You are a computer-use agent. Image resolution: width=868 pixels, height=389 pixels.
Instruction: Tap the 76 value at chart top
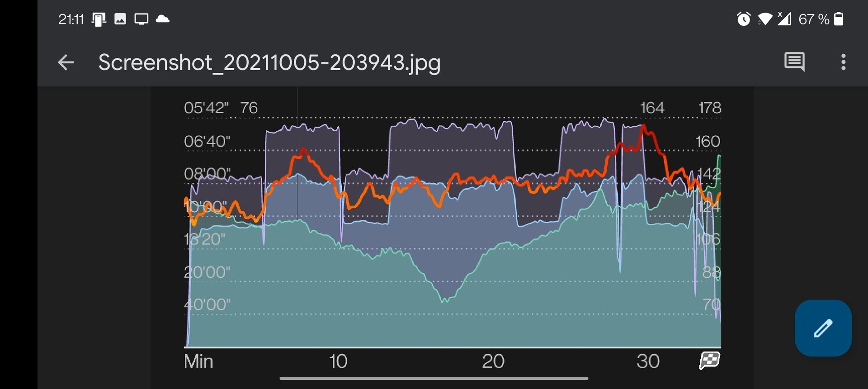click(x=249, y=108)
